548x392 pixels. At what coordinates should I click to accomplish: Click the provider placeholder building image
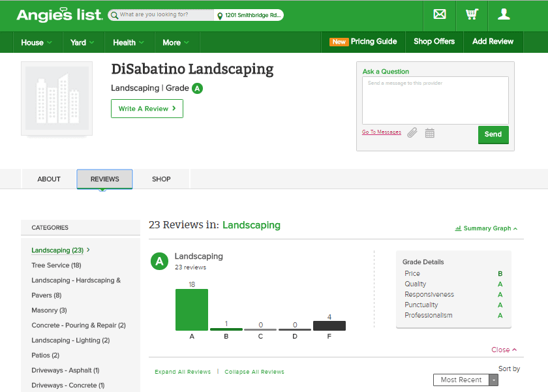[x=57, y=98]
